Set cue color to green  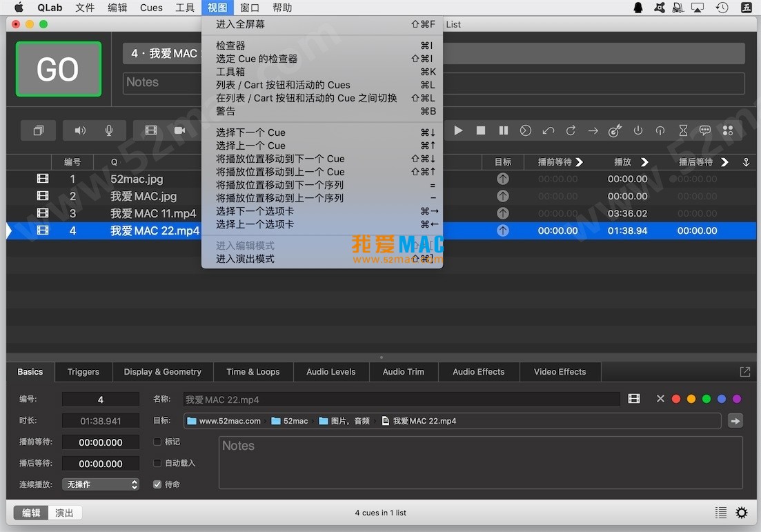coord(706,399)
